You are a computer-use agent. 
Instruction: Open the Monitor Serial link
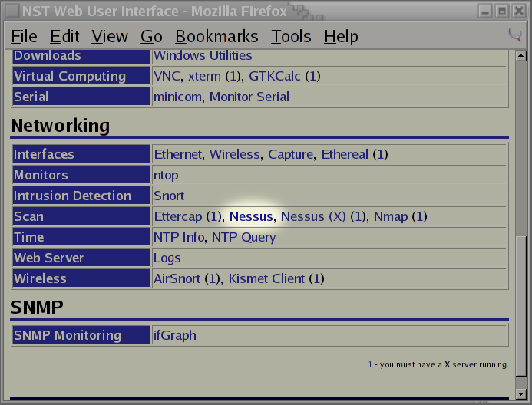[249, 97]
